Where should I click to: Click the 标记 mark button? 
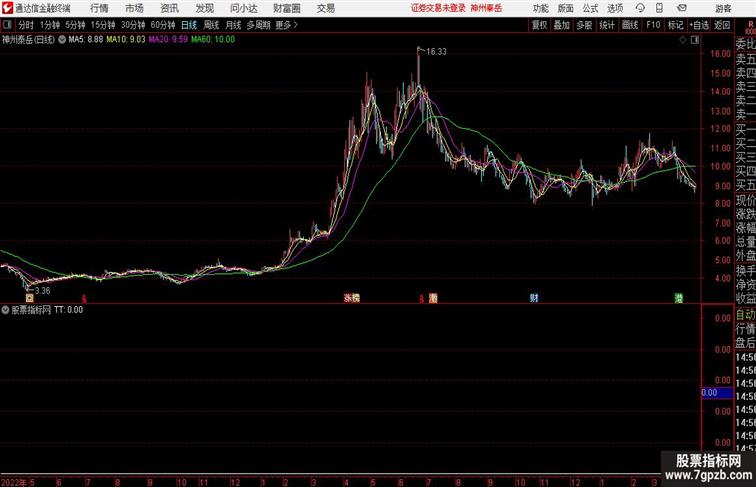coord(675,25)
